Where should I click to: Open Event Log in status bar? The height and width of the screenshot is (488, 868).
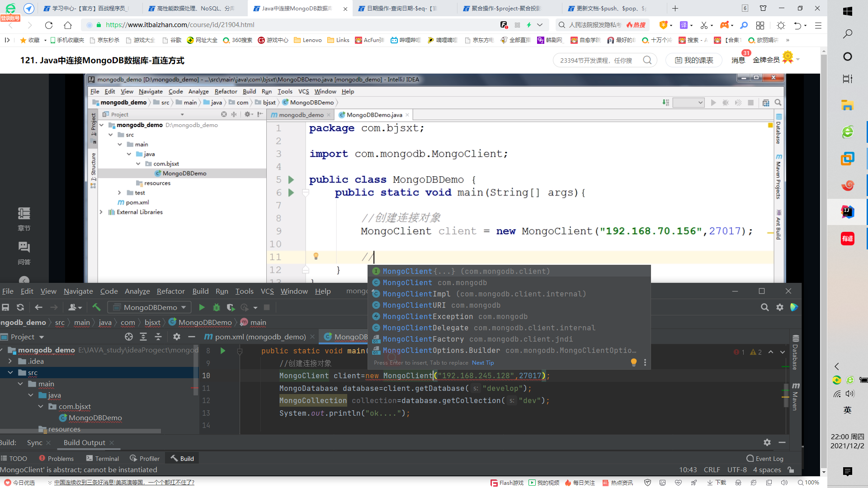coord(765,458)
